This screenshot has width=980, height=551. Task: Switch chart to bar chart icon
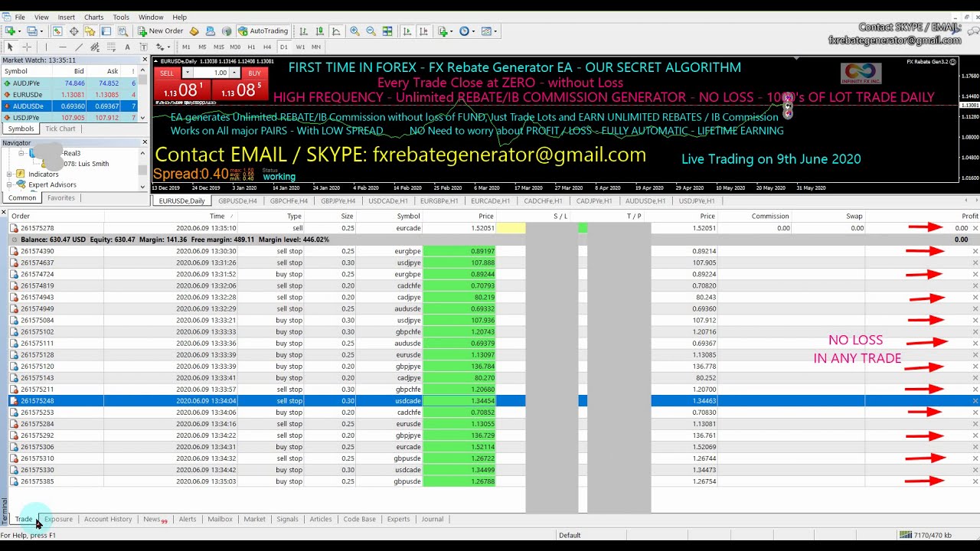pos(303,31)
